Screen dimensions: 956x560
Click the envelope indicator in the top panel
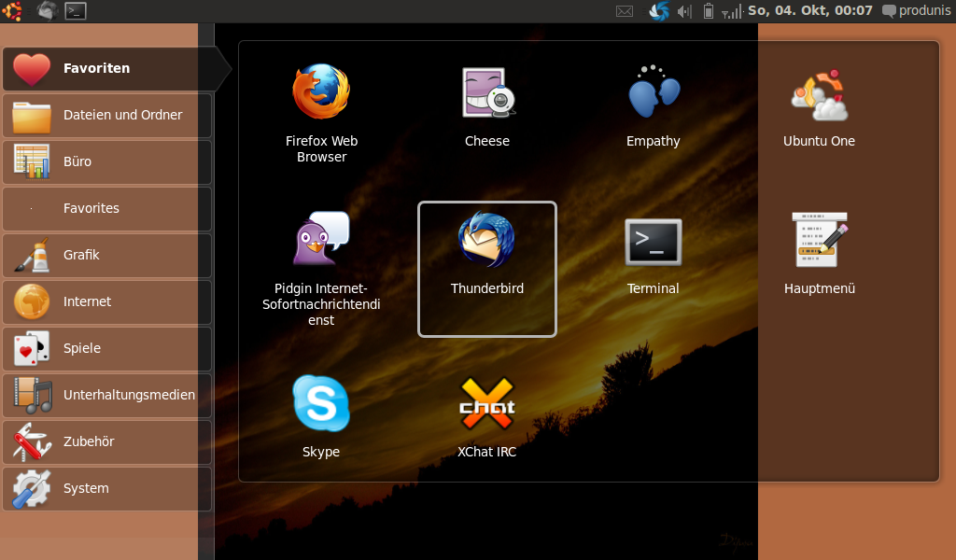[625, 11]
